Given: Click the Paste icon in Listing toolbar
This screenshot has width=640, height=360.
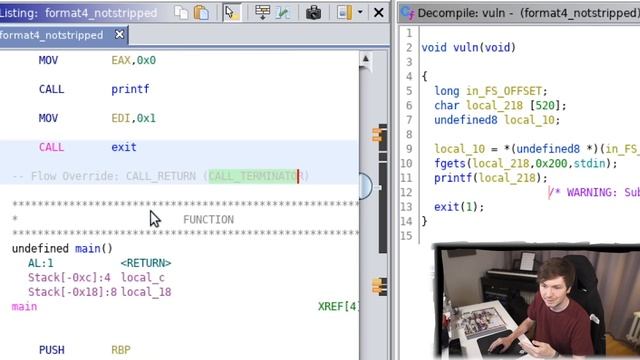Looking at the screenshot, I should pos(201,13).
